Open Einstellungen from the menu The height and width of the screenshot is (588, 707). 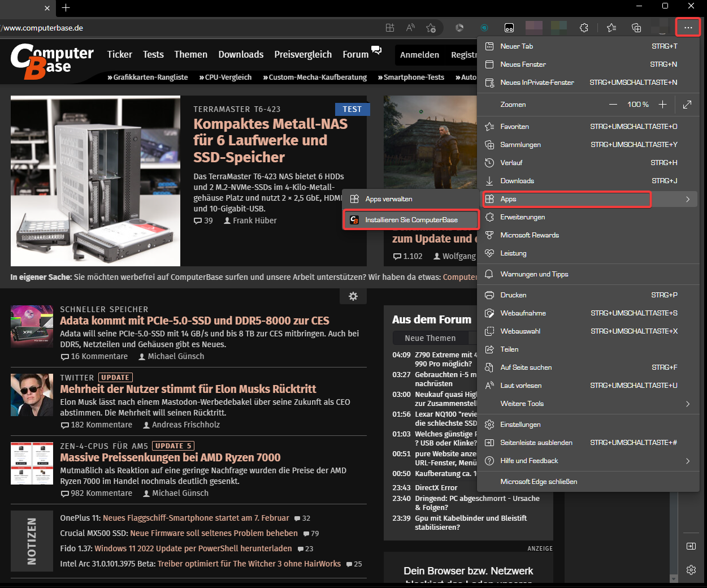(x=588, y=425)
